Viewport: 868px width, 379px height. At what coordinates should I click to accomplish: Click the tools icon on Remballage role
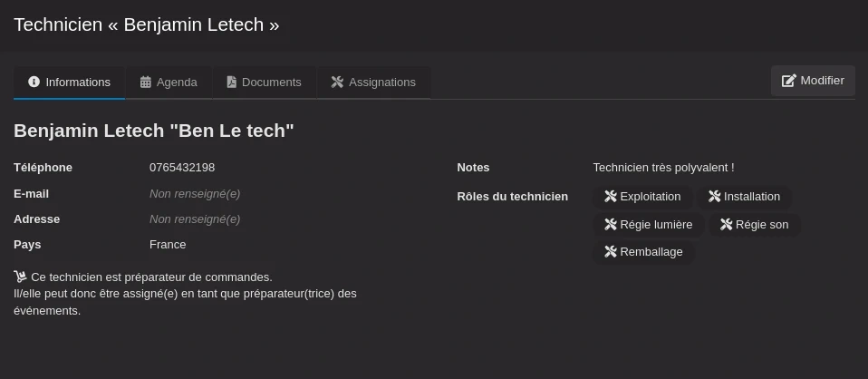pos(611,252)
